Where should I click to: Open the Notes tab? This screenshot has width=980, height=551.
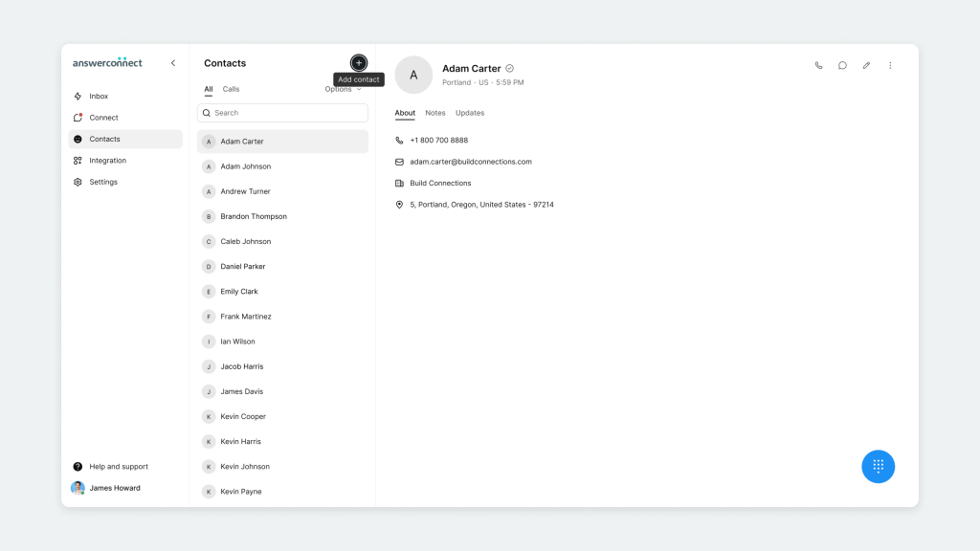435,113
